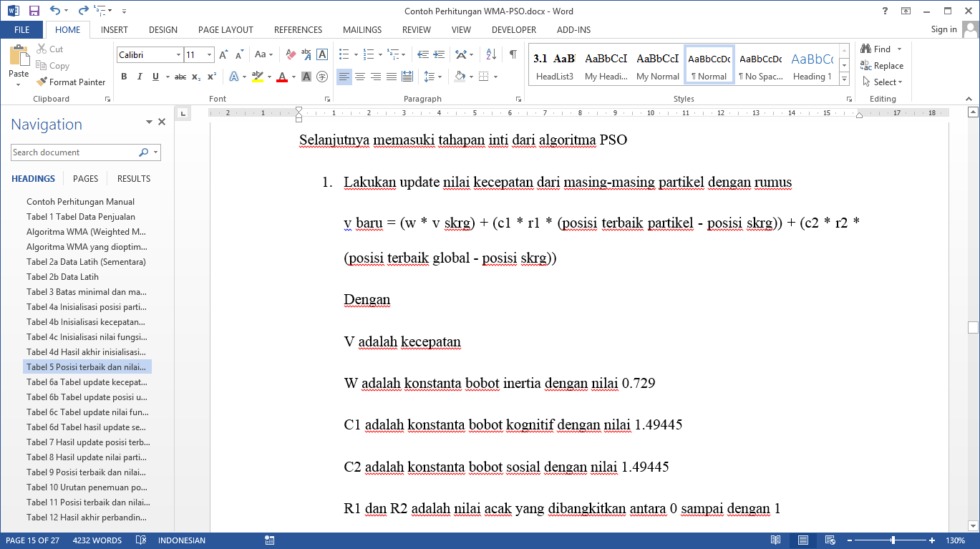
Task: Switch to the PAGES tab in Navigation
Action: coord(85,179)
